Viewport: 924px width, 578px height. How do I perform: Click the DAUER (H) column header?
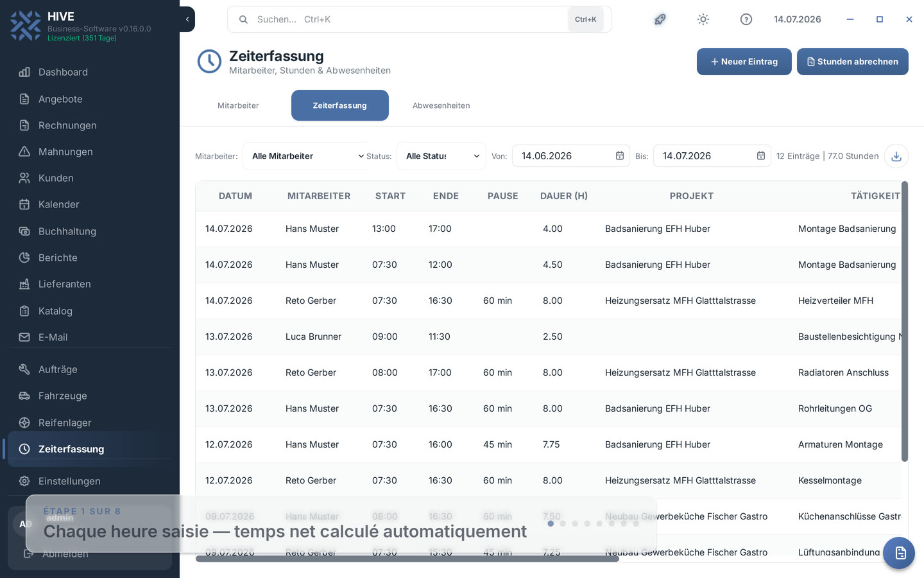click(564, 196)
